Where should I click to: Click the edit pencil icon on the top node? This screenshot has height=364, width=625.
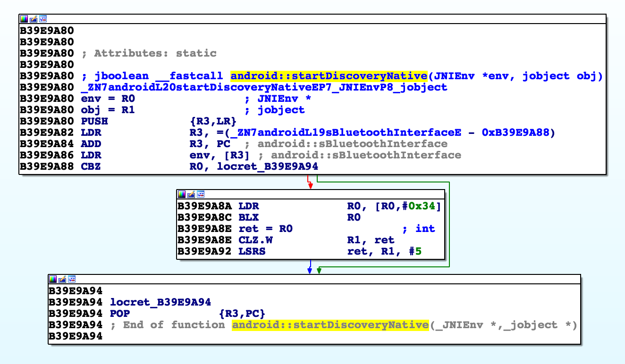pyautogui.click(x=34, y=19)
